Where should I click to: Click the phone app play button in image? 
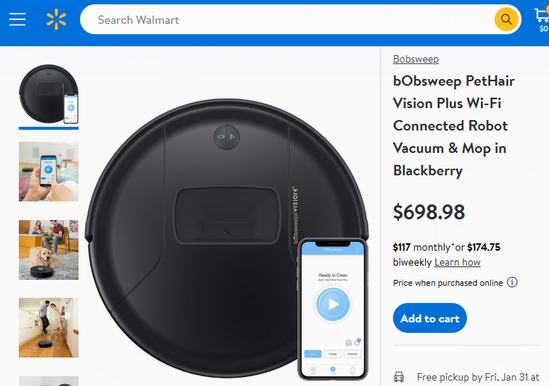click(x=333, y=304)
